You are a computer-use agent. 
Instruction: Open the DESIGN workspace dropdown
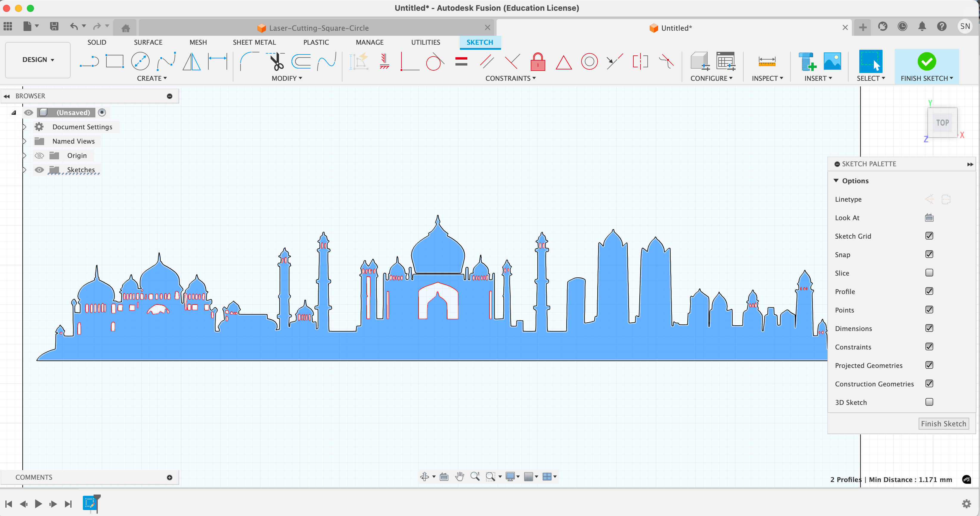pos(38,60)
